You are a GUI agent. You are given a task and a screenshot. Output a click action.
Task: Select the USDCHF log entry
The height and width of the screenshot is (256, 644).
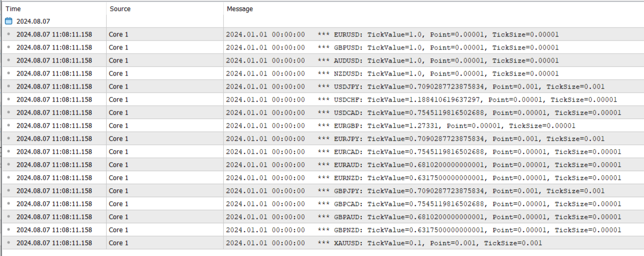pos(323,100)
